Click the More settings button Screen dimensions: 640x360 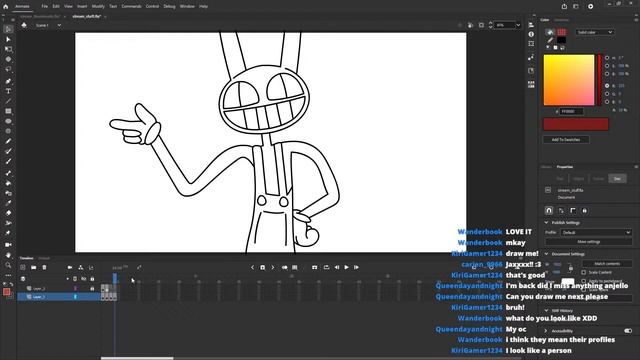pos(589,242)
